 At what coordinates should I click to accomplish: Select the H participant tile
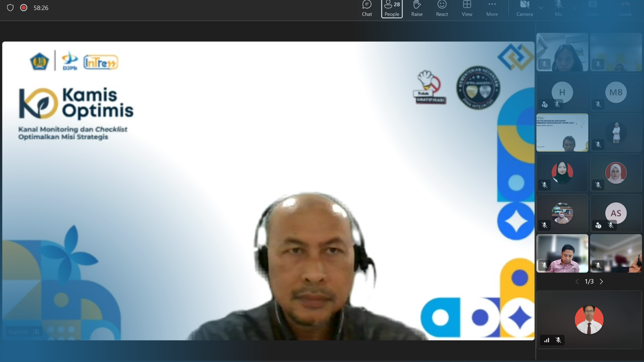tap(562, 93)
